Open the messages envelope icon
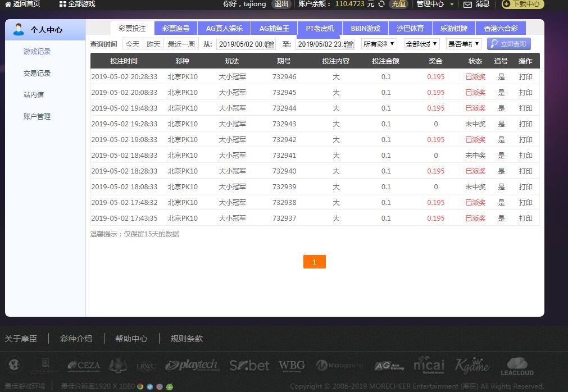The height and width of the screenshot is (392, 568). 467,4
